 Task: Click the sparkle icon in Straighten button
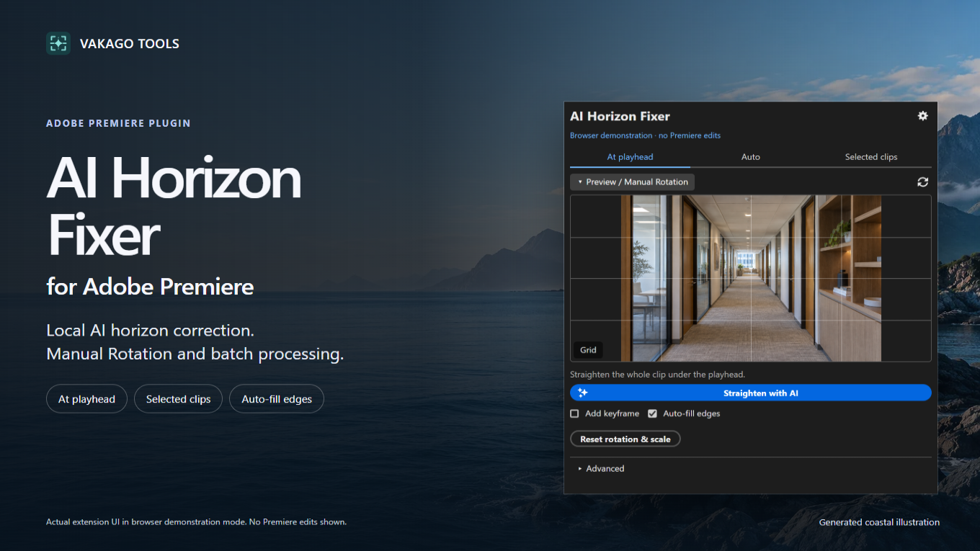(583, 393)
